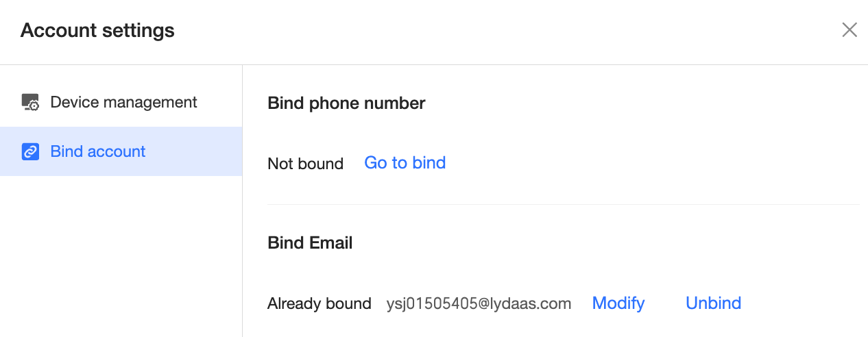Select the email address ysj01505405@lydaas.com

(x=479, y=303)
